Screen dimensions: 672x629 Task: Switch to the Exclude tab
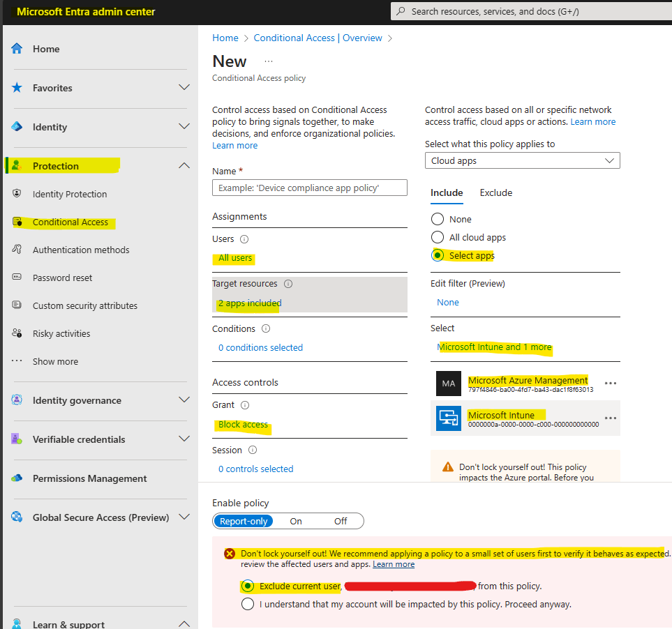coord(496,192)
